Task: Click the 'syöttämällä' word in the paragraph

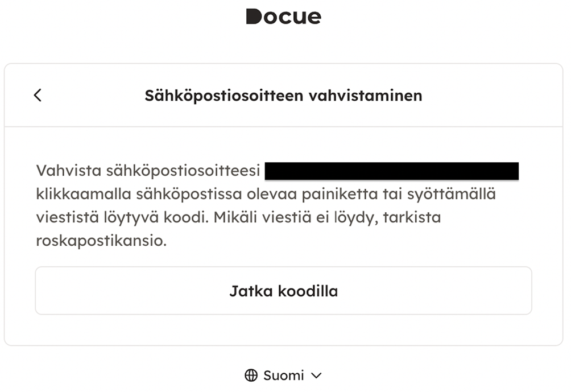Action: (x=452, y=194)
